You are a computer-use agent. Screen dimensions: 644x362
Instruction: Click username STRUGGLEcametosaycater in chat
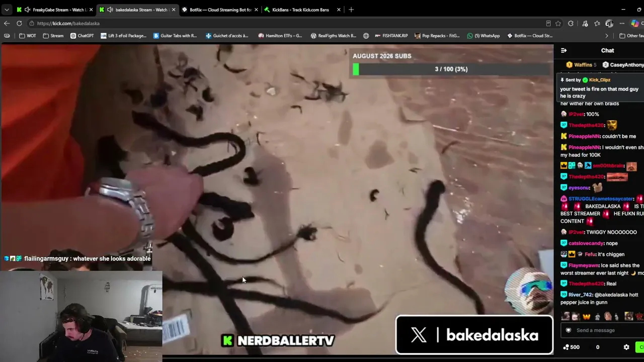coord(601,199)
